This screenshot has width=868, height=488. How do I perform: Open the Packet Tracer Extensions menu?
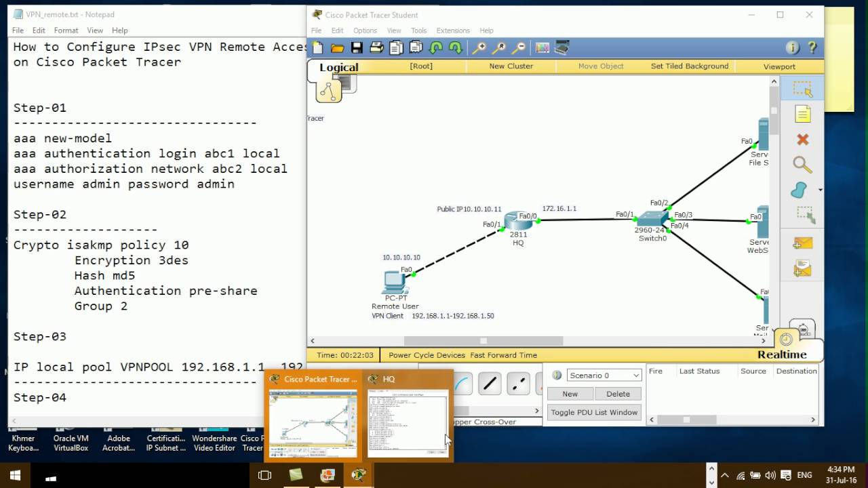pos(453,30)
